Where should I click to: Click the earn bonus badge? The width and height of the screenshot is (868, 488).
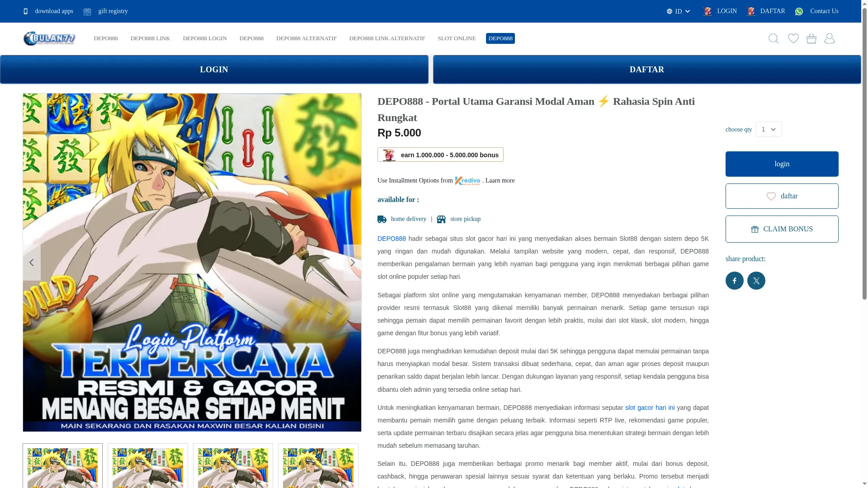click(x=440, y=155)
